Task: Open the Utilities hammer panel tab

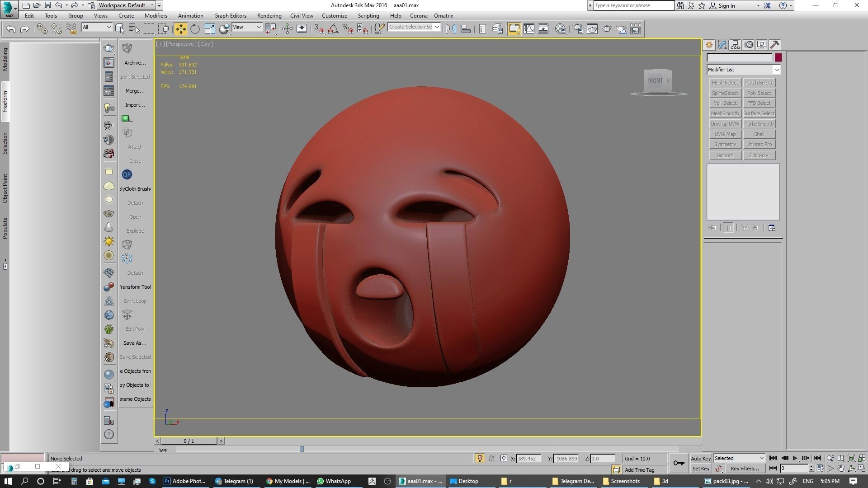Action: click(x=775, y=45)
